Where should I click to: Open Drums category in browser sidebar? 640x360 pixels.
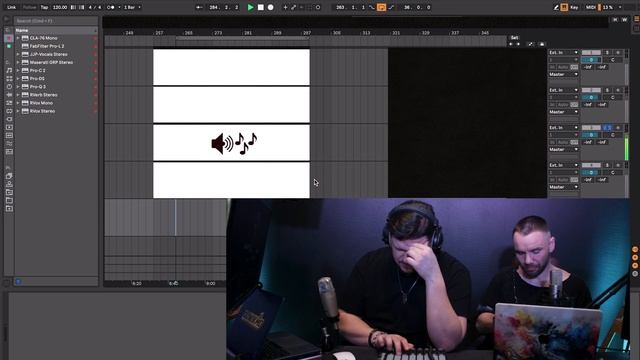tap(9, 78)
